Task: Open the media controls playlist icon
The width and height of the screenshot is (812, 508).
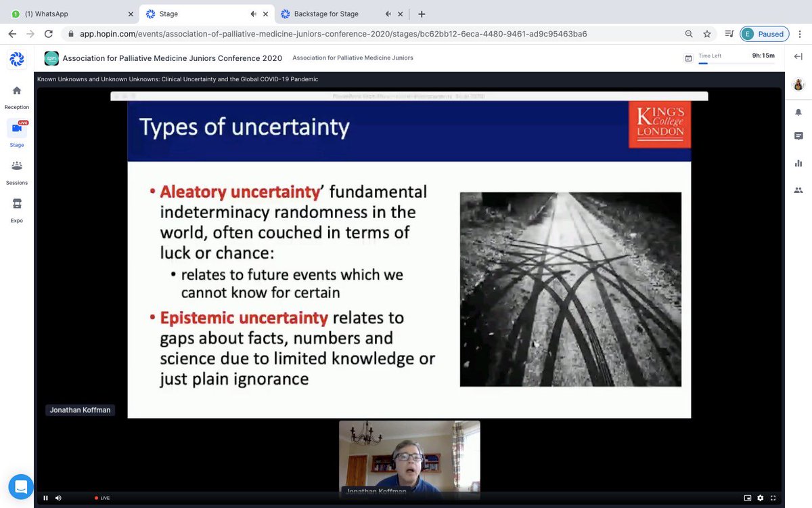Action: coord(729,34)
